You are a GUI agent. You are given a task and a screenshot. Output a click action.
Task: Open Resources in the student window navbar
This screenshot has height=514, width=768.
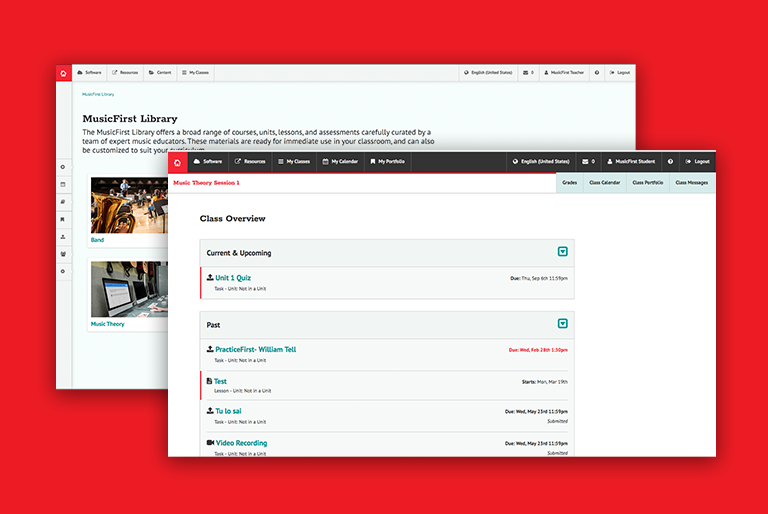(250, 162)
